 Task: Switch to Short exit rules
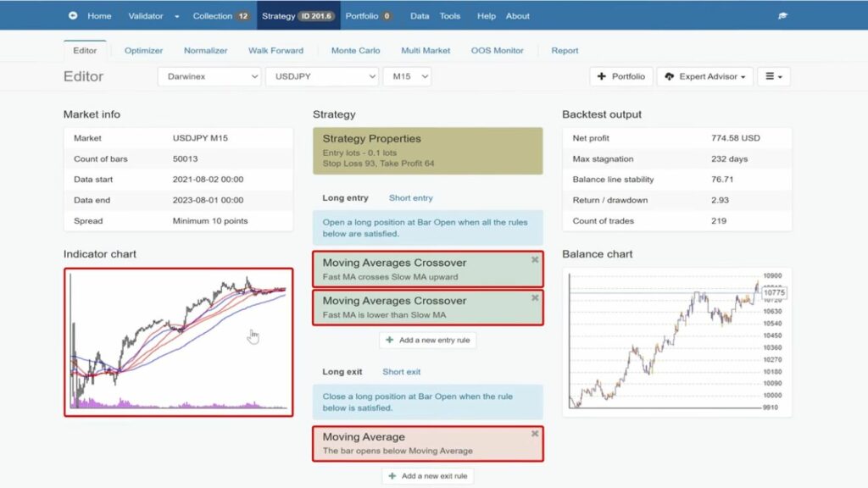(x=401, y=371)
